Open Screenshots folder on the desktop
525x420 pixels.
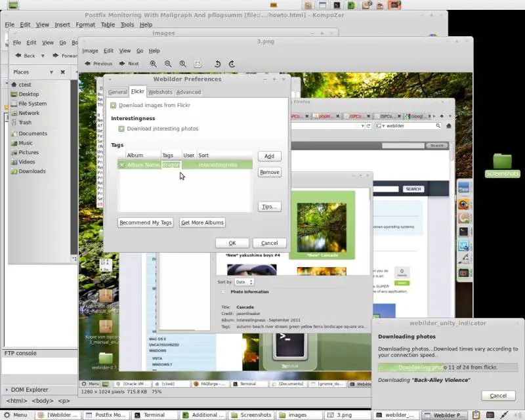point(502,165)
